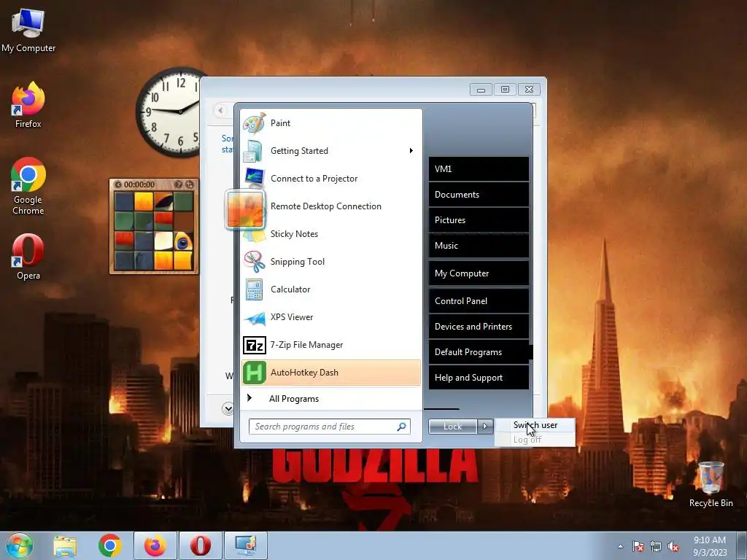
Task: Click the Search programs and files field
Action: click(329, 427)
